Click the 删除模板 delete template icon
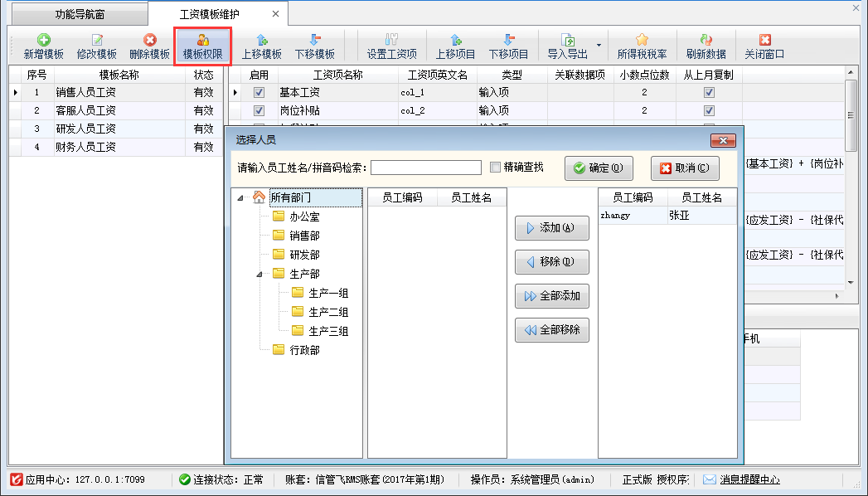Viewport: 868px width, 496px height. pos(150,40)
